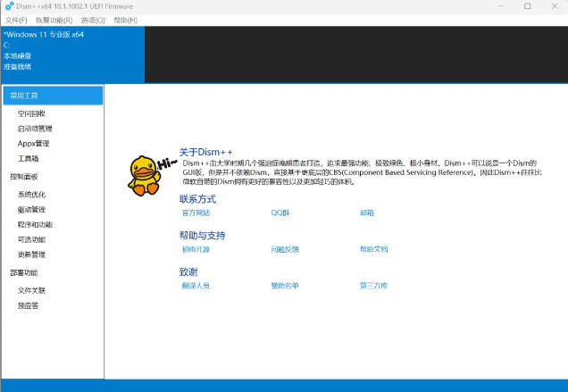This screenshot has width=568, height=392.
Task: Open the 恢复功能(R) menu
Action: [x=54, y=21]
